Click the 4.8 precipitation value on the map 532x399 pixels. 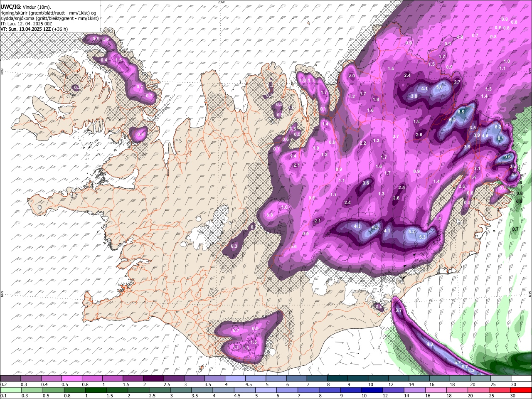[x=485, y=135]
